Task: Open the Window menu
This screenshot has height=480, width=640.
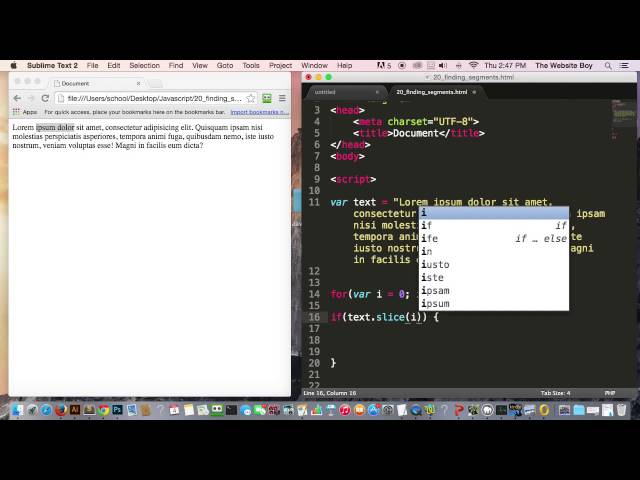Action: [314, 65]
